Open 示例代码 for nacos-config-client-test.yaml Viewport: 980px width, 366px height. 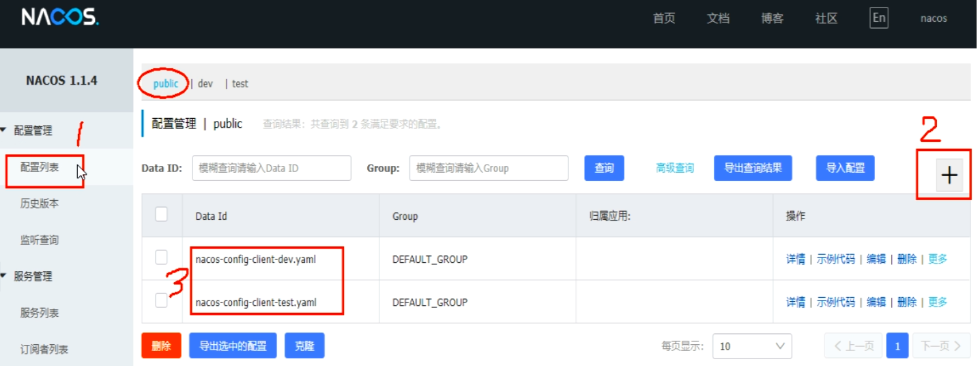click(x=836, y=302)
